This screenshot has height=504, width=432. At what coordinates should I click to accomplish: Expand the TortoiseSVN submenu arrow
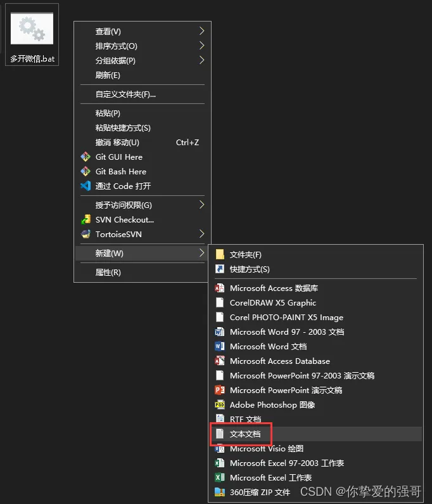[201, 234]
